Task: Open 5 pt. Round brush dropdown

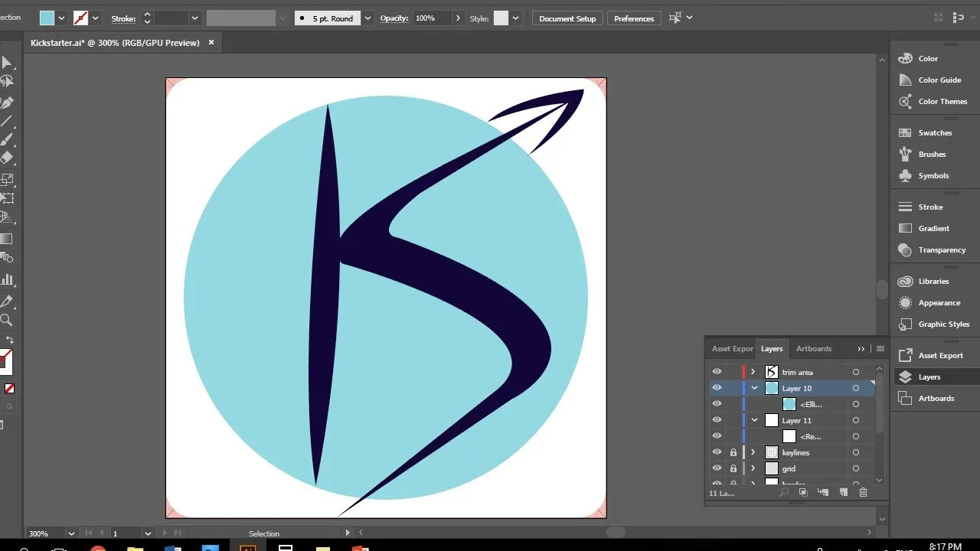Action: [x=368, y=18]
